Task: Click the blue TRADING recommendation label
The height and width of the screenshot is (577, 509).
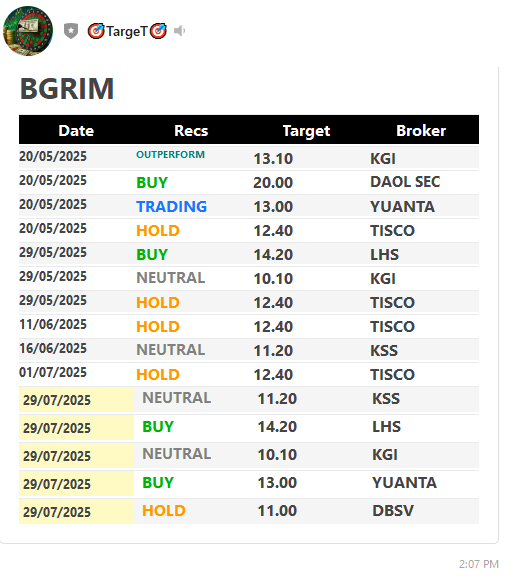Action: coord(172,206)
